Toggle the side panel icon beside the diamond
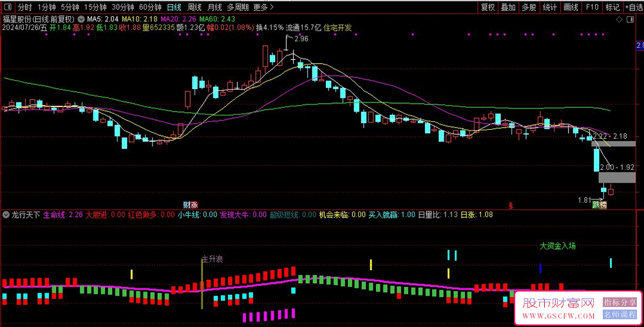Viewport: 644px width, 327px height. coord(630,21)
